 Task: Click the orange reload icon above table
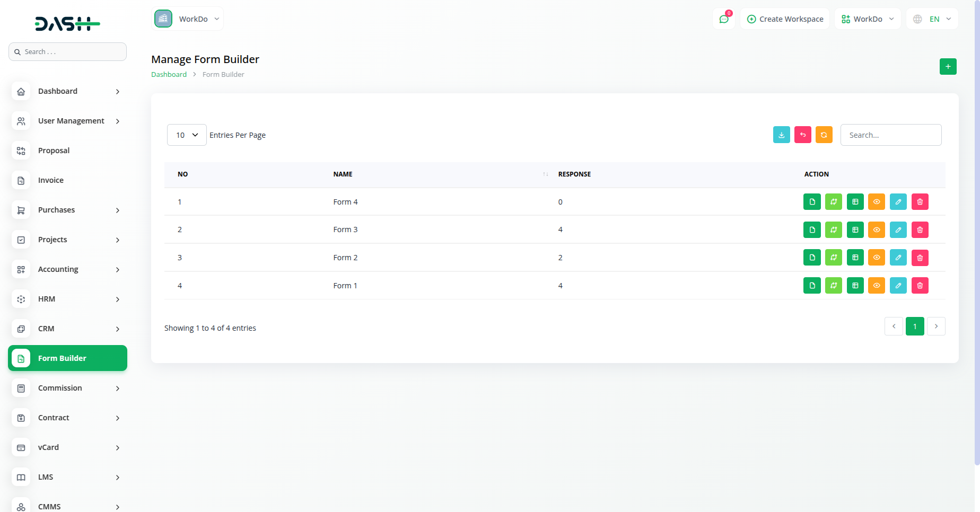(824, 135)
